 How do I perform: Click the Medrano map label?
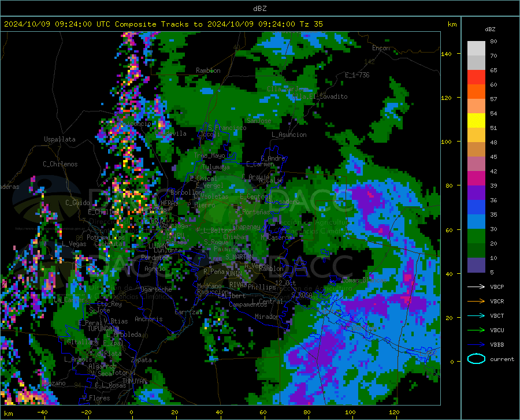point(209,286)
